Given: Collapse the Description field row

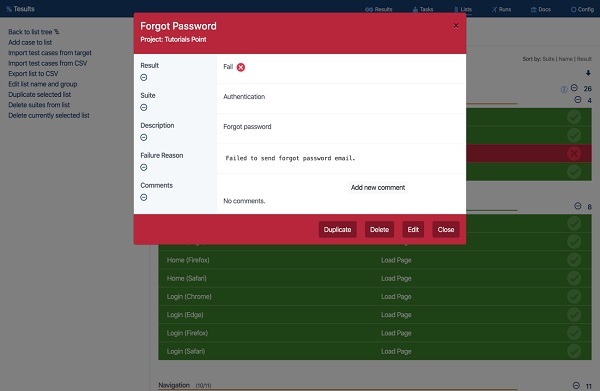Looking at the screenshot, I should [x=144, y=137].
